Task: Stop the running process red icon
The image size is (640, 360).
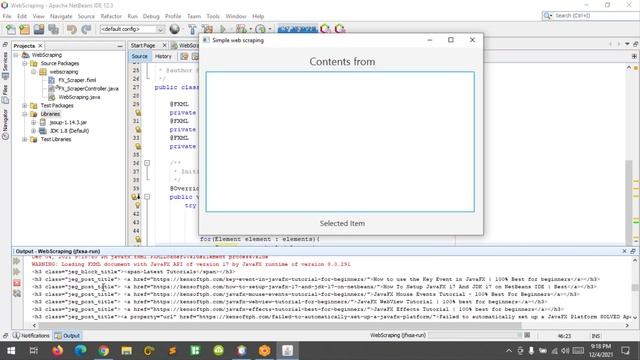Action: tap(17, 282)
